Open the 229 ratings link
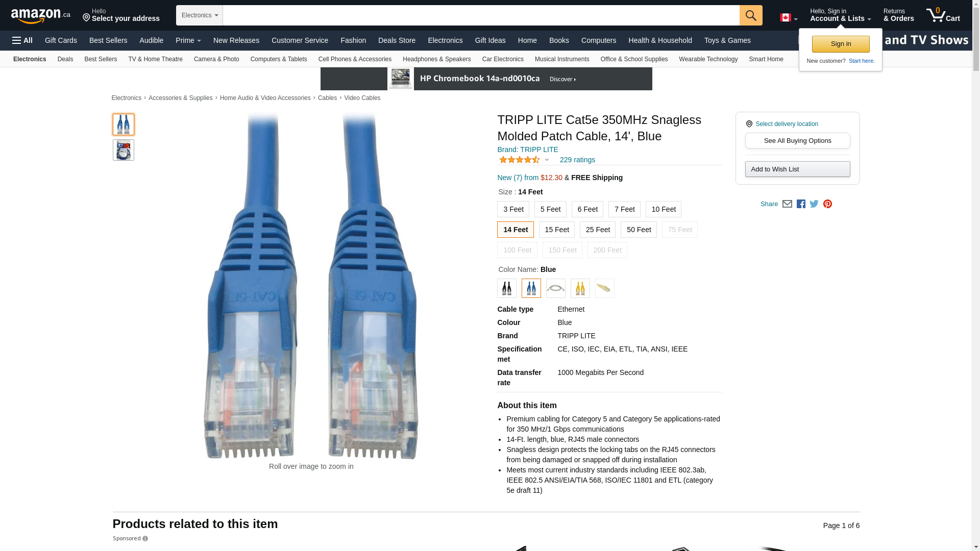Image resolution: width=980 pixels, height=551 pixels. [577, 160]
